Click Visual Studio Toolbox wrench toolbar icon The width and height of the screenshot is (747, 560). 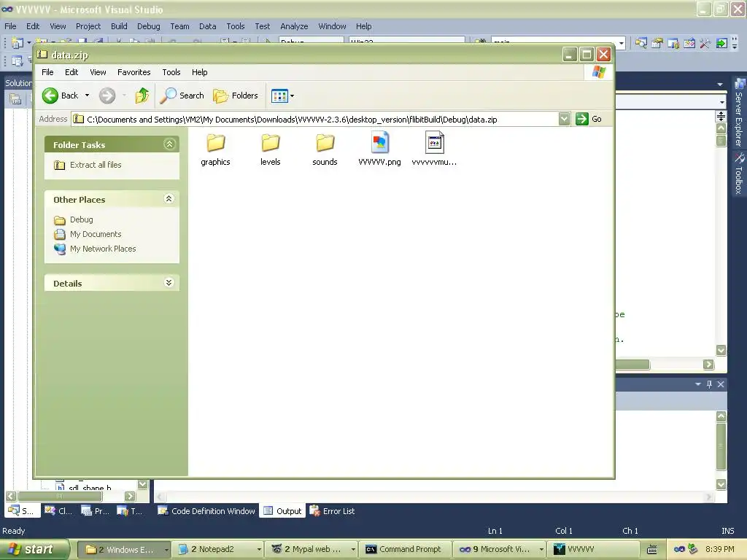coord(705,43)
